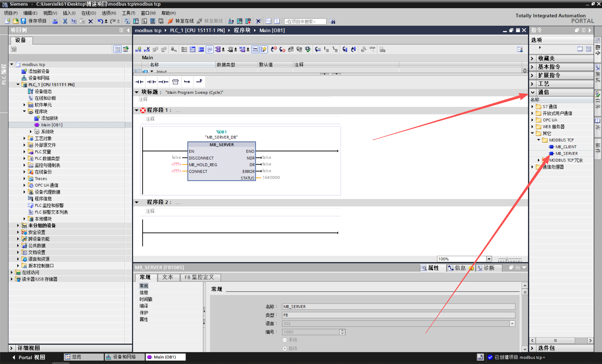Click the Undo arrow icon
Screen dimensions: 602x364
pyautogui.click(x=100, y=21)
